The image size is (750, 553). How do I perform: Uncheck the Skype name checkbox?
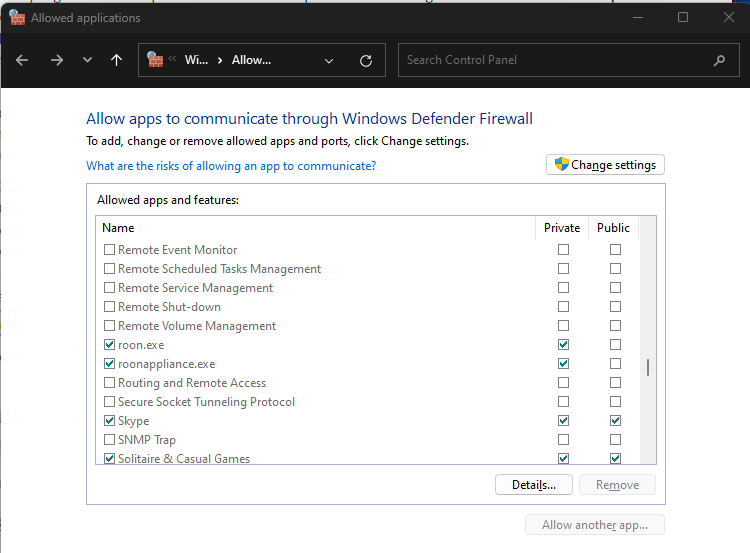[x=110, y=420]
